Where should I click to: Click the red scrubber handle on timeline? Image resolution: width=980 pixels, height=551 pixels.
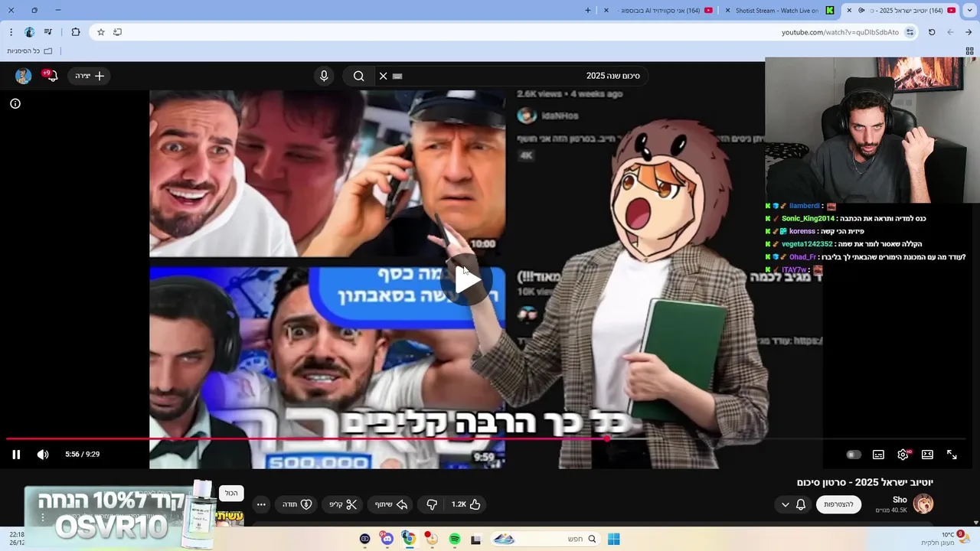[607, 439]
